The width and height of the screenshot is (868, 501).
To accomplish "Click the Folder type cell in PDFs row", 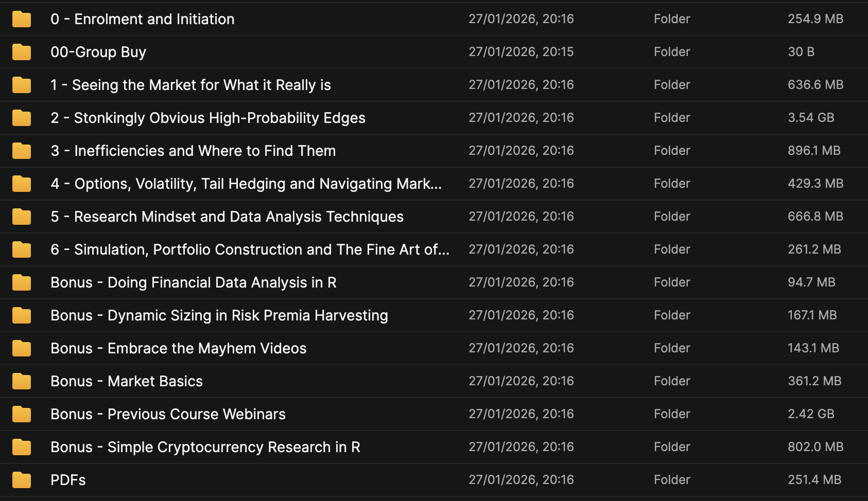I will coord(672,480).
